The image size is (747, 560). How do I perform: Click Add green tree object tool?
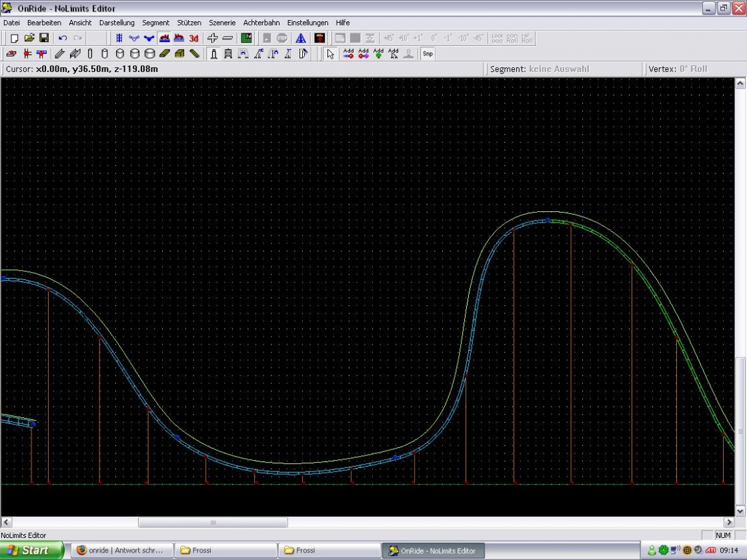[379, 54]
